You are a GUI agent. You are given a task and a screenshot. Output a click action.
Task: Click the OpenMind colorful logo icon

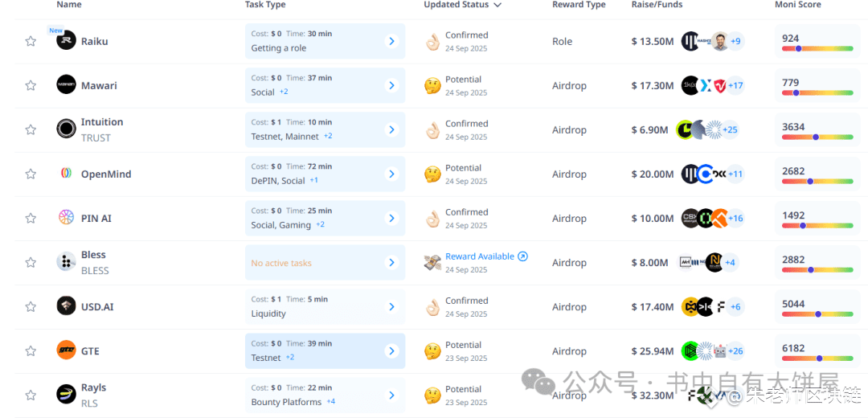tap(66, 174)
